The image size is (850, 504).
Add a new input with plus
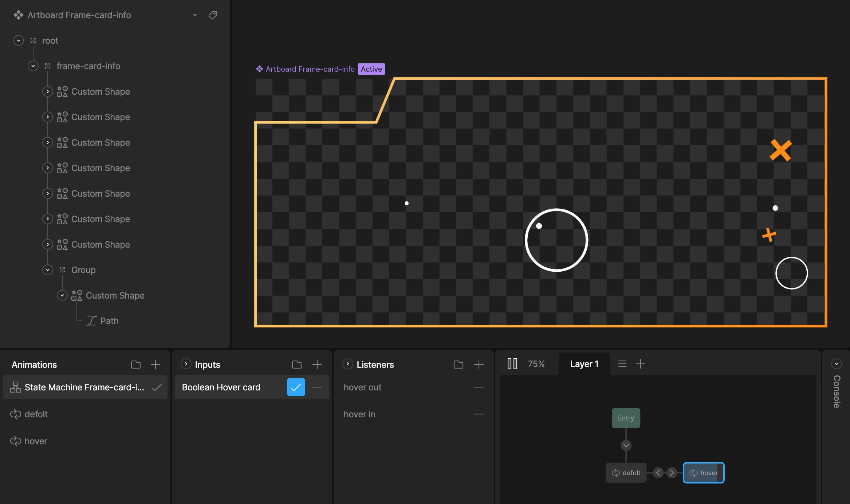tap(317, 365)
